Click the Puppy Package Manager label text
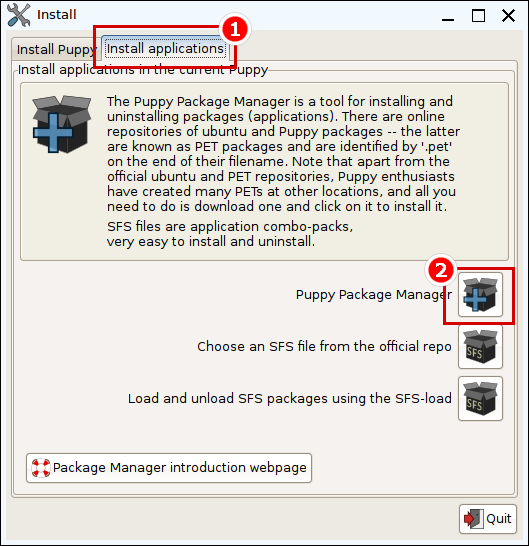529x546 pixels. tap(374, 295)
